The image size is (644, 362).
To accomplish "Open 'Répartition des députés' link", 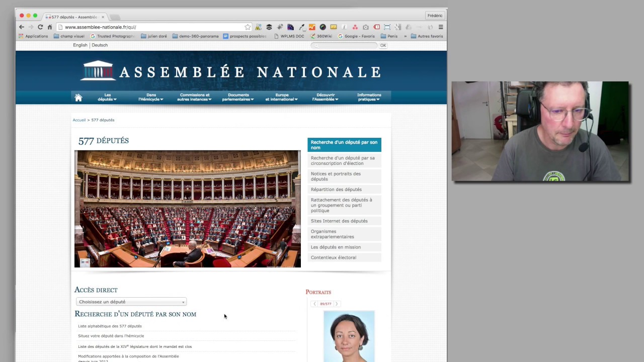I will tap(344, 190).
